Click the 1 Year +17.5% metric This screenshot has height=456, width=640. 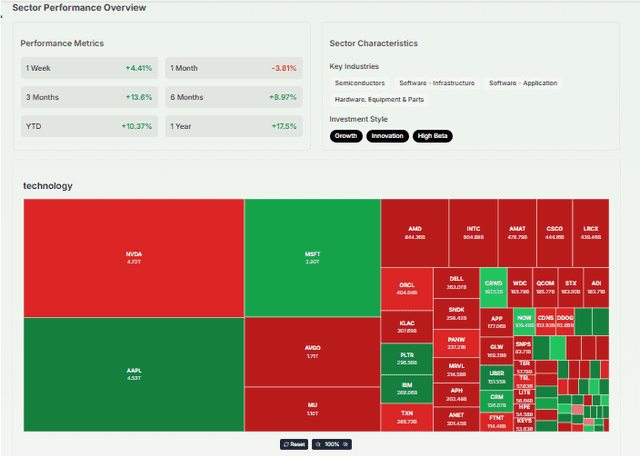click(234, 126)
